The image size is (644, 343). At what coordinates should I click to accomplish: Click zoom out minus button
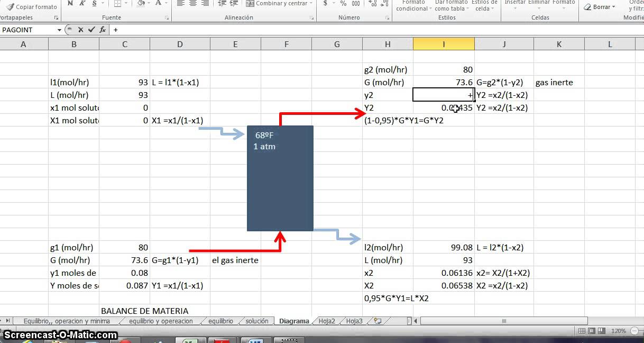(634, 331)
